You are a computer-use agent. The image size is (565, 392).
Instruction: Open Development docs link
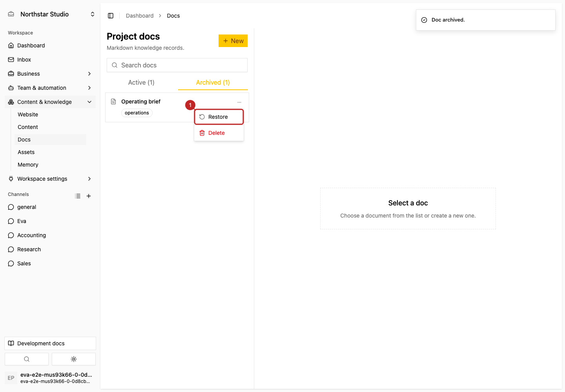[50, 343]
